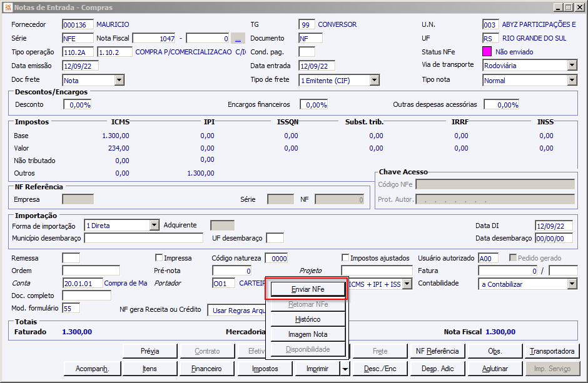Open the arrow beside the Imprimir button
Viewport: 588px width, 383px height.
345,369
